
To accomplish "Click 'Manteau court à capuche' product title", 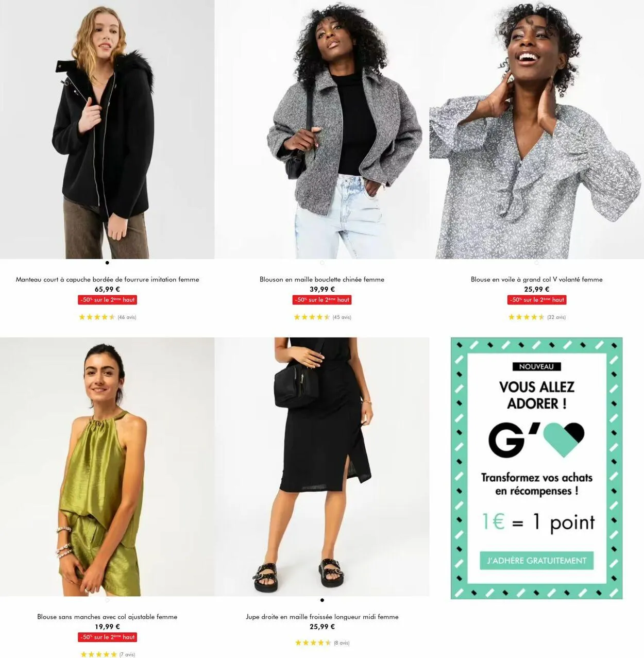I will [107, 279].
